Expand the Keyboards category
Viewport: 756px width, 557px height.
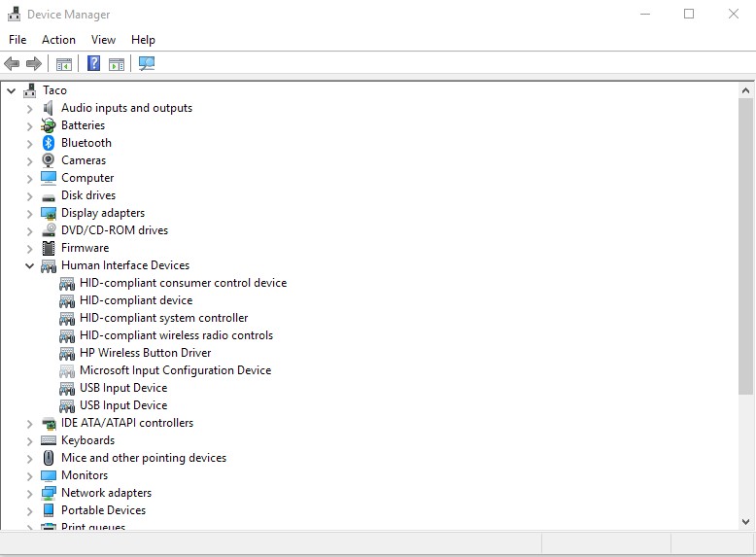tap(30, 440)
